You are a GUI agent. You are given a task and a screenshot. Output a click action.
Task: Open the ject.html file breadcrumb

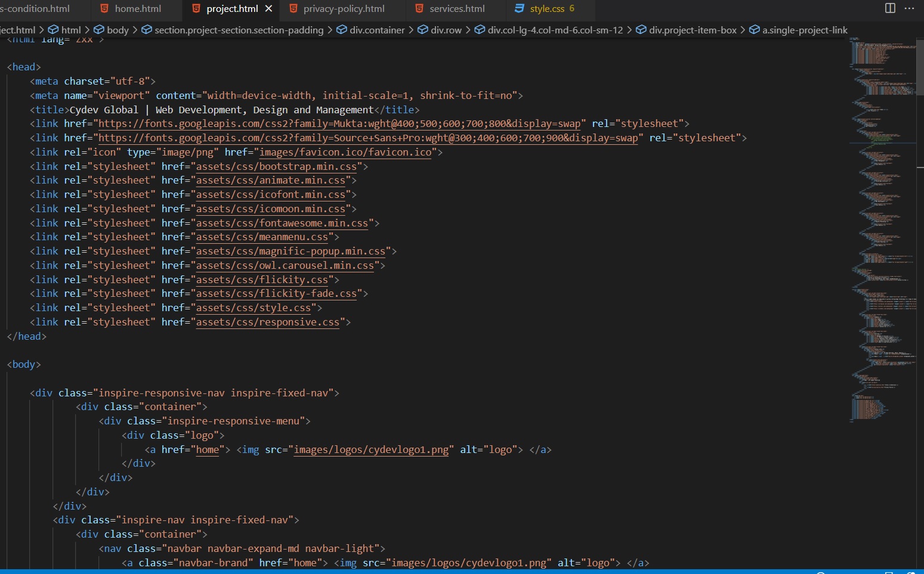click(x=17, y=30)
